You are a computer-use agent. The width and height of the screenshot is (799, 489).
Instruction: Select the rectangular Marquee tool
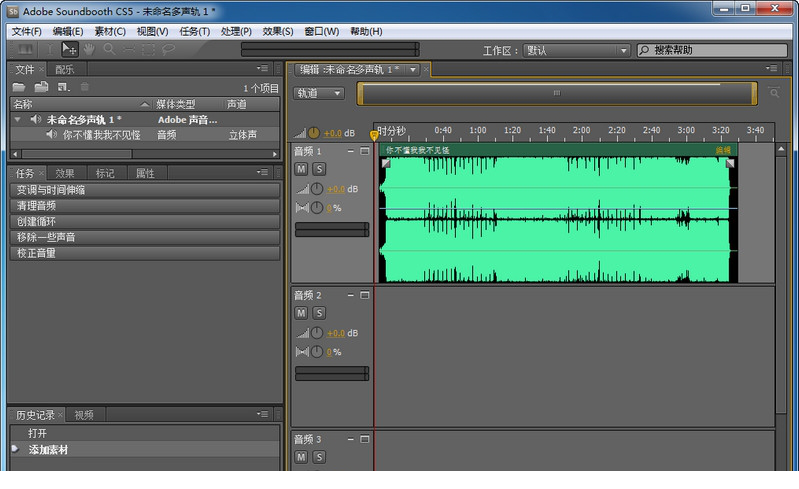click(148, 49)
